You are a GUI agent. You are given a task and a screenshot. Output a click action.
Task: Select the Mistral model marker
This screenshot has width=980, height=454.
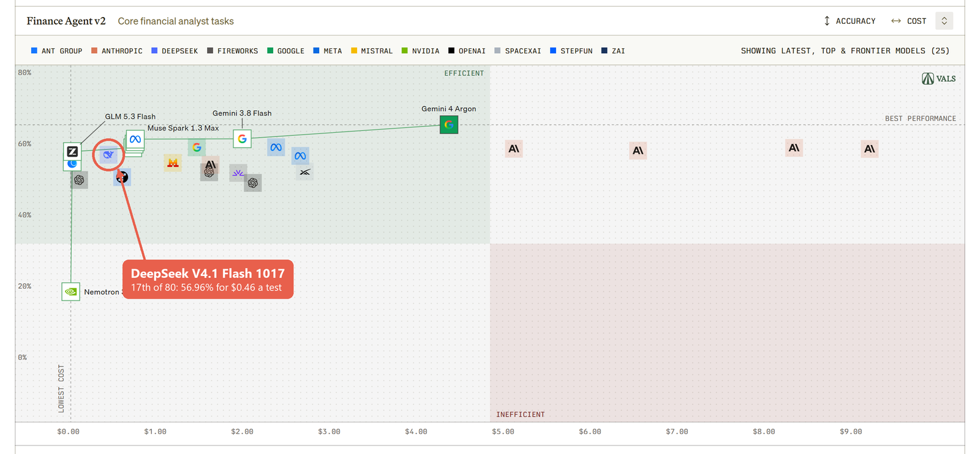(x=173, y=163)
